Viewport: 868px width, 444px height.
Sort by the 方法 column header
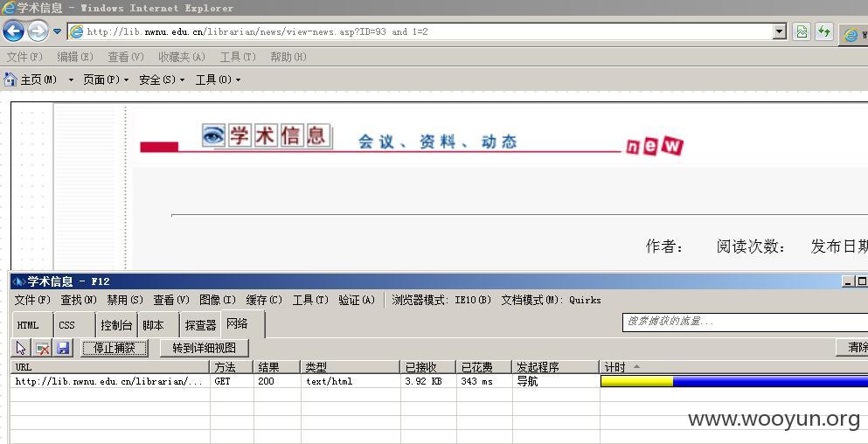click(232, 367)
